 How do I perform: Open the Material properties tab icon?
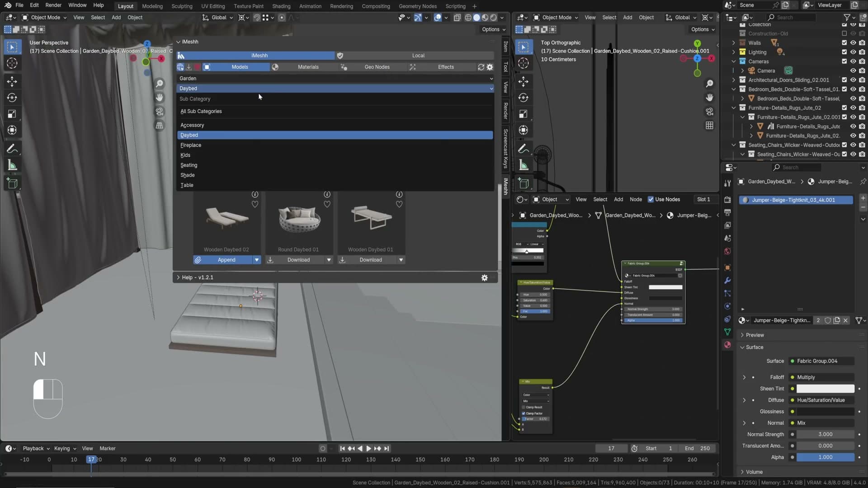[x=727, y=345]
